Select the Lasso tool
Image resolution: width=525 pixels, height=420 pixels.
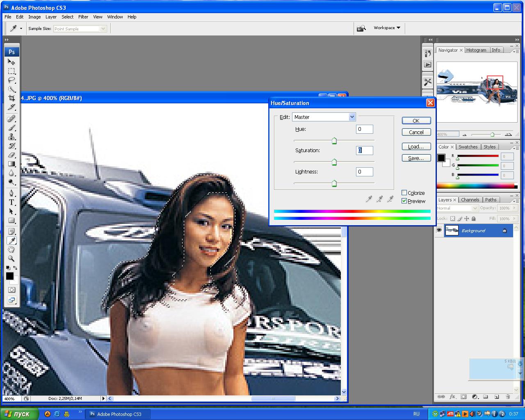(x=11, y=80)
